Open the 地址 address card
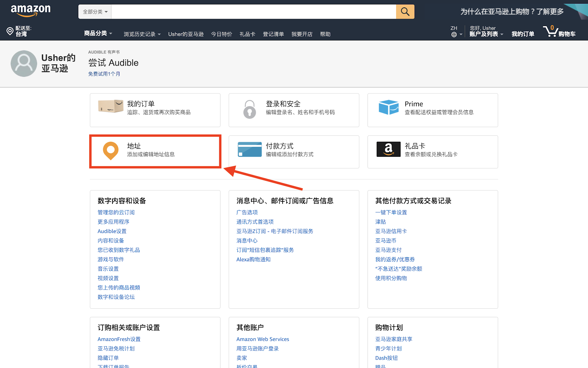 coord(155,152)
